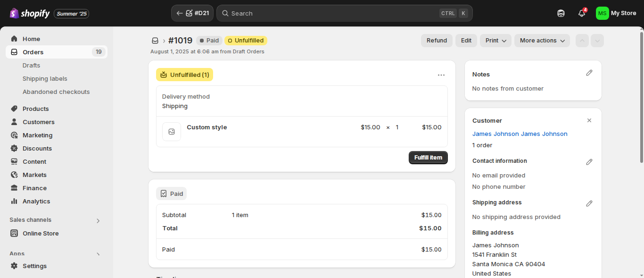This screenshot has width=644, height=278.
Task: Expand the Sales channels section
Action: (98, 220)
